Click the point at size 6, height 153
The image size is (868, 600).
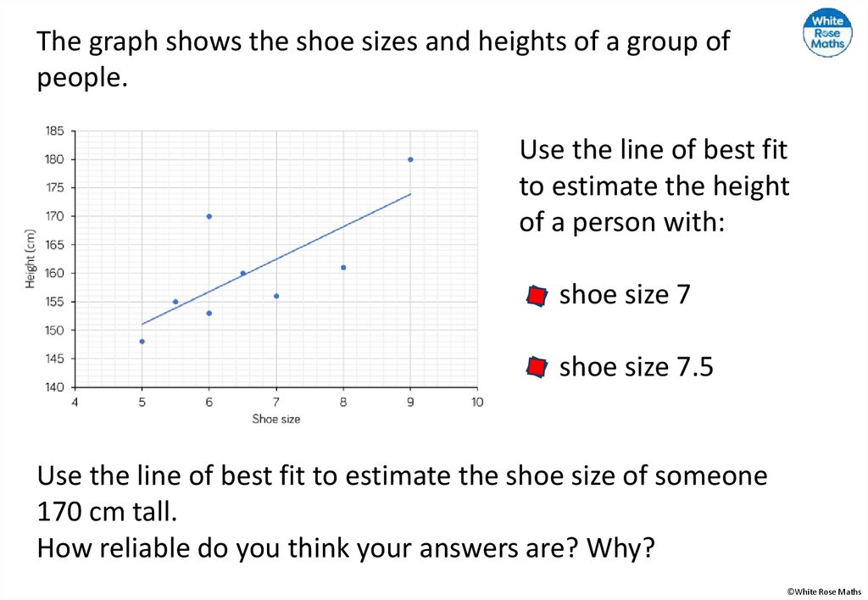(209, 314)
